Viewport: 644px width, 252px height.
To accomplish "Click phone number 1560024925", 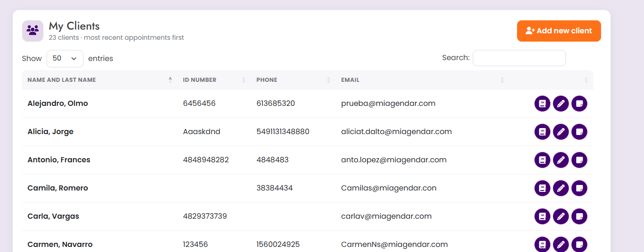I will coord(278,245).
